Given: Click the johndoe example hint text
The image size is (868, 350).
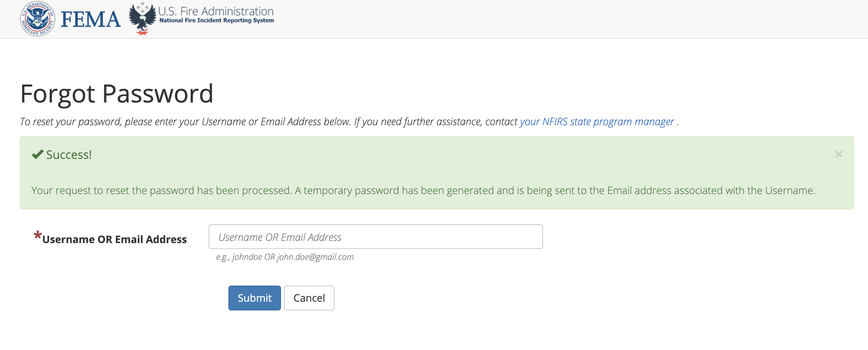Looking at the screenshot, I should tap(285, 257).
